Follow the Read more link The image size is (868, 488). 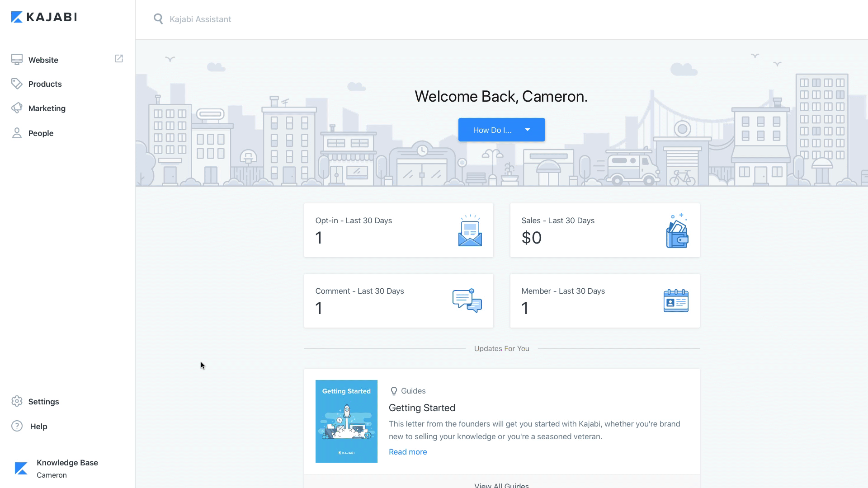click(407, 452)
